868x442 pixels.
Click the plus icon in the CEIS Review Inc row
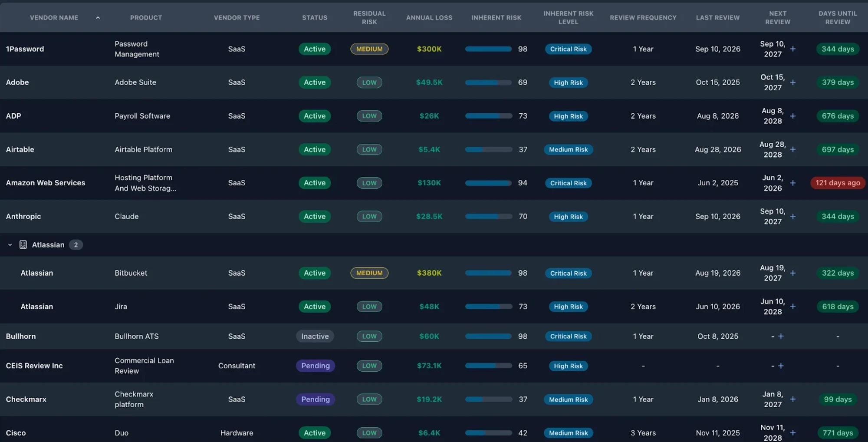pyautogui.click(x=781, y=366)
